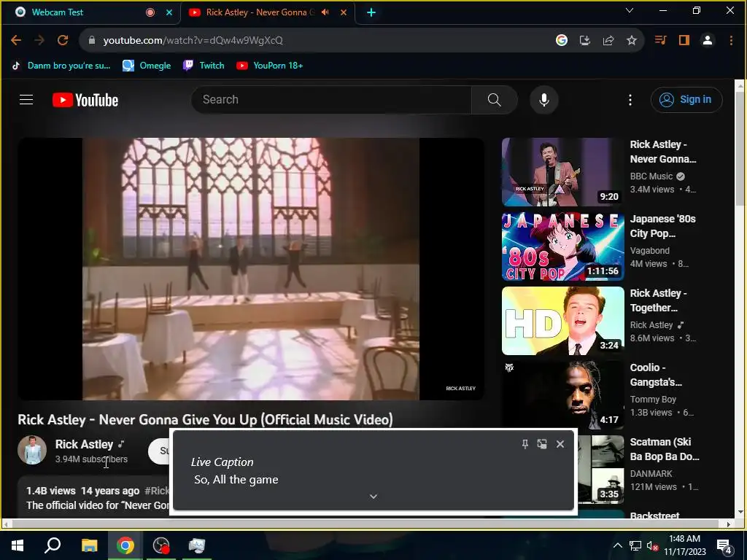Viewport: 747px width, 560px height.
Task: Open the Chrome profile avatar icon
Action: pos(708,41)
